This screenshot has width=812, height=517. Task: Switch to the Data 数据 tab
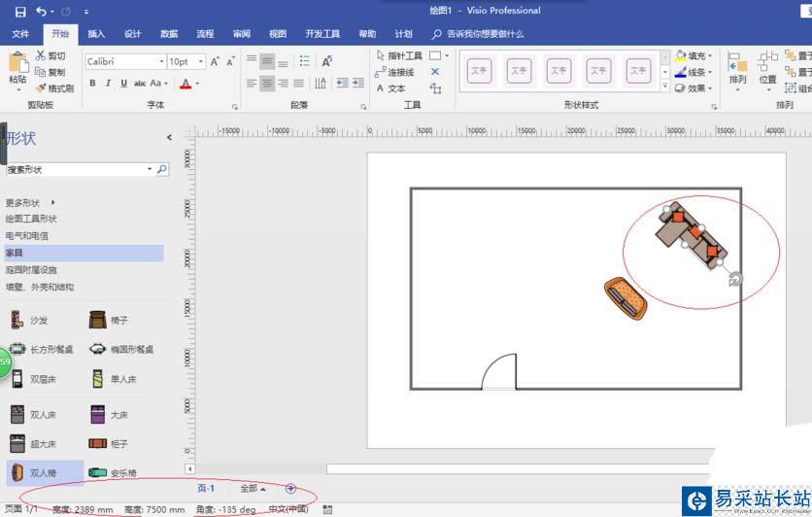(169, 34)
